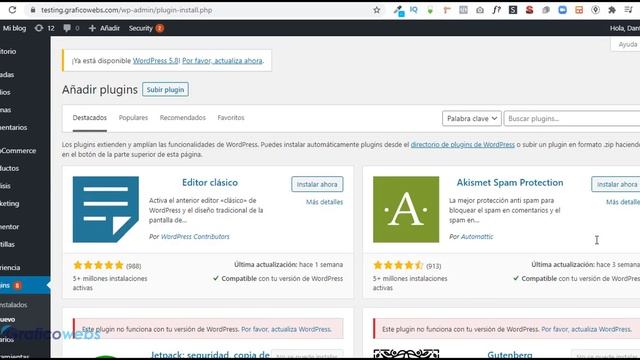Open the Security admin bar menu

coord(146,28)
